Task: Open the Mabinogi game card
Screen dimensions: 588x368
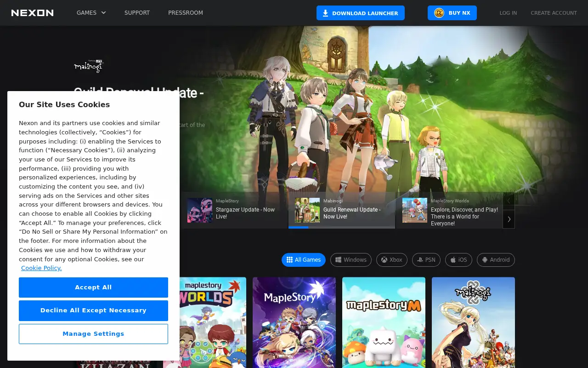Action: pos(473,322)
